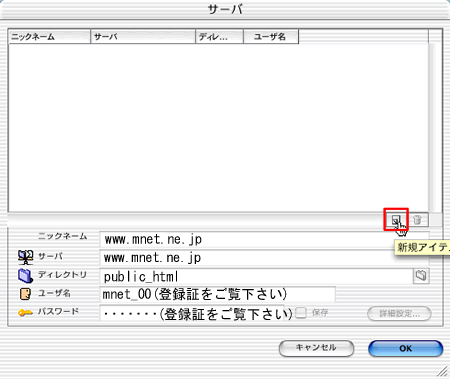Click the ディレクトリ public_html input field
Image resolution: width=450 pixels, height=379 pixels.
click(x=256, y=276)
